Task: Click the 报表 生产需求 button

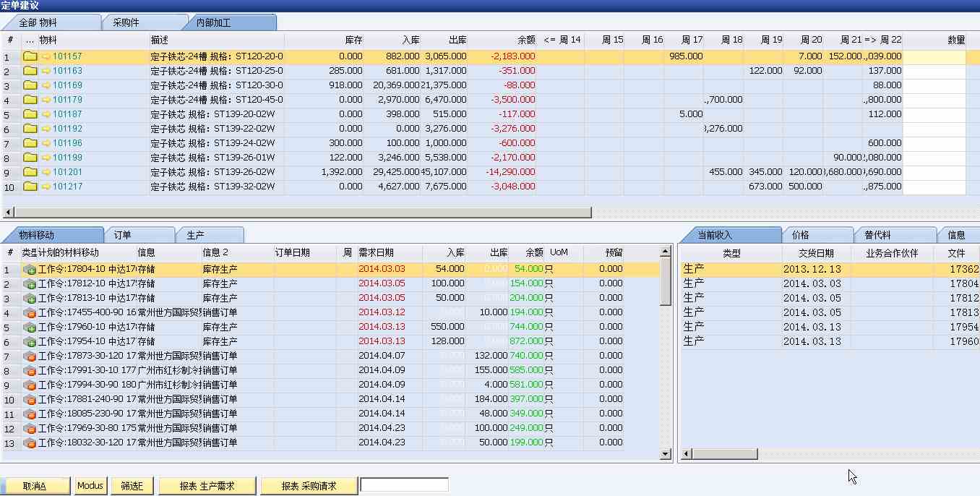Action: click(x=207, y=486)
